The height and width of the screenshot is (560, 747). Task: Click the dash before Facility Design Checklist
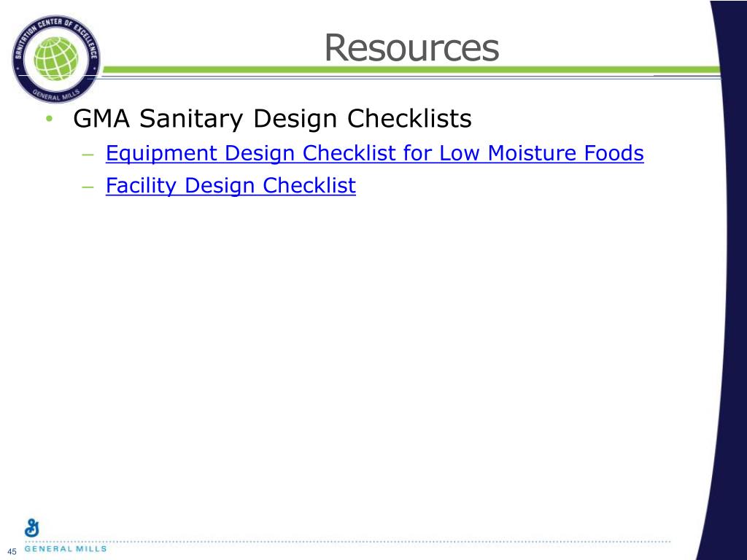[88, 187]
